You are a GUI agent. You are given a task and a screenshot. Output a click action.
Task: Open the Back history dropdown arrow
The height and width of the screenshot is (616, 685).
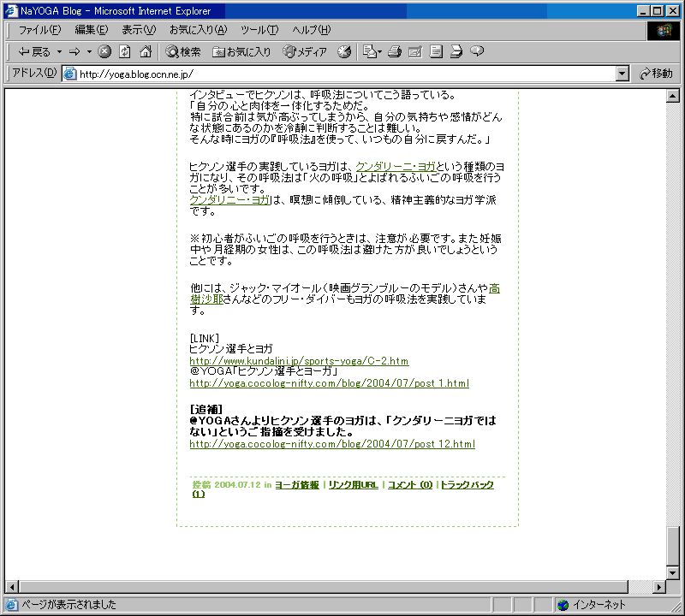pos(59,52)
